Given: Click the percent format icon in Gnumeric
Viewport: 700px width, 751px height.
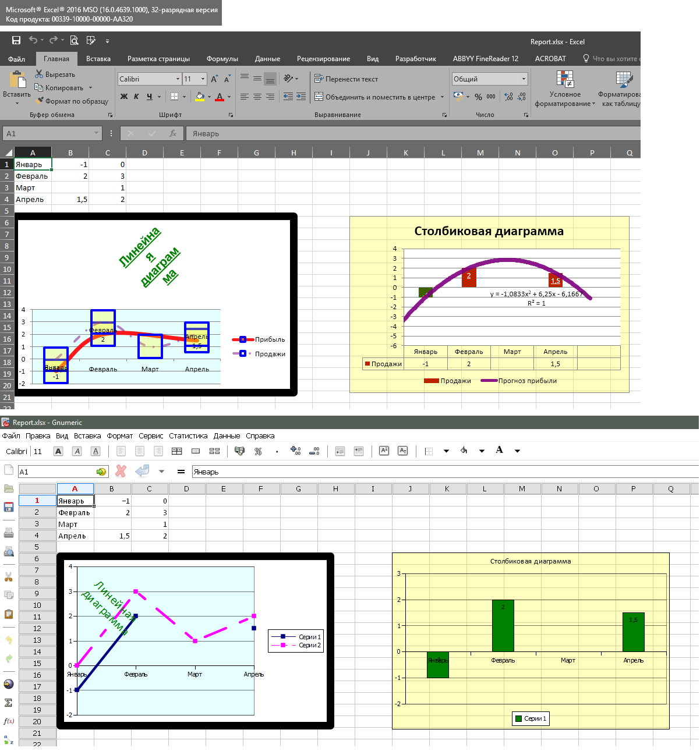Looking at the screenshot, I should point(258,451).
